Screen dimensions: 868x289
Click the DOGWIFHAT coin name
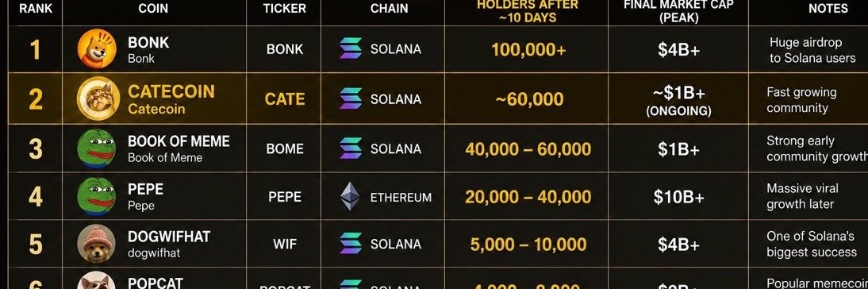(169, 237)
